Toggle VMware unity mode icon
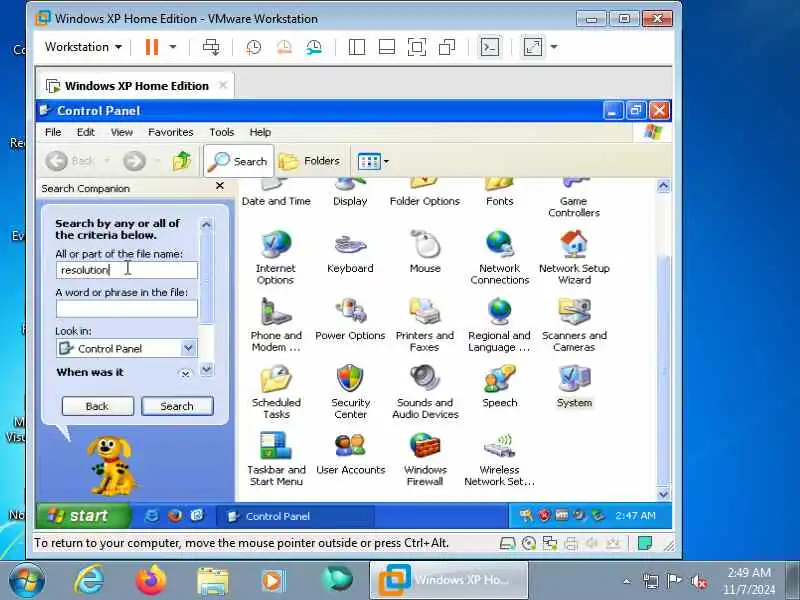This screenshot has height=600, width=800. pyautogui.click(x=447, y=47)
